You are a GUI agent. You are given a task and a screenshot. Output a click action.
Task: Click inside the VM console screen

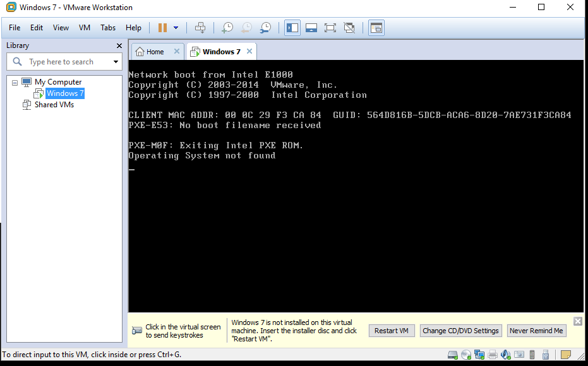coord(356,186)
